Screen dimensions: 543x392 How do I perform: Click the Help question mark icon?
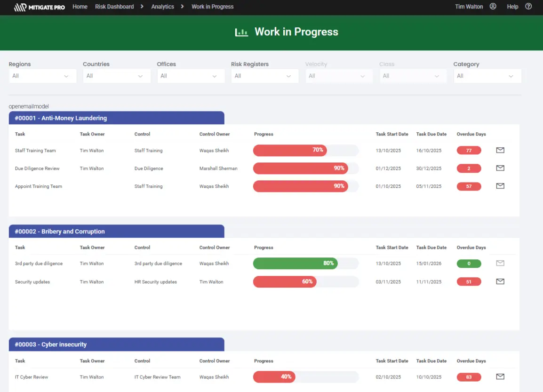(528, 7)
